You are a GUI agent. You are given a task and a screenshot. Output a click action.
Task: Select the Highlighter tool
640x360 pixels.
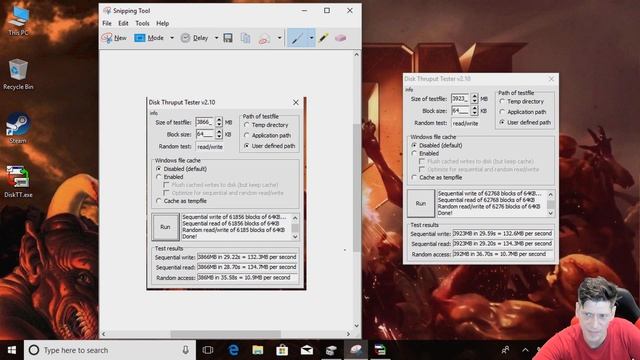point(324,38)
